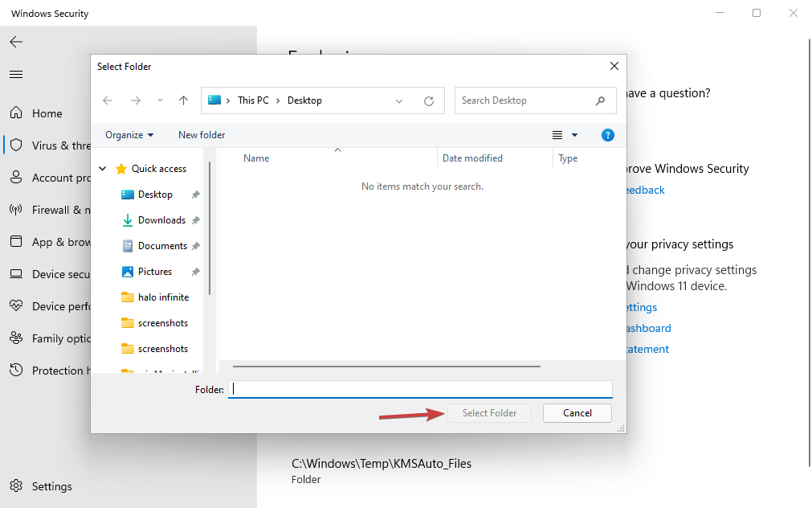
Task: Go up one folder level
Action: (x=183, y=100)
